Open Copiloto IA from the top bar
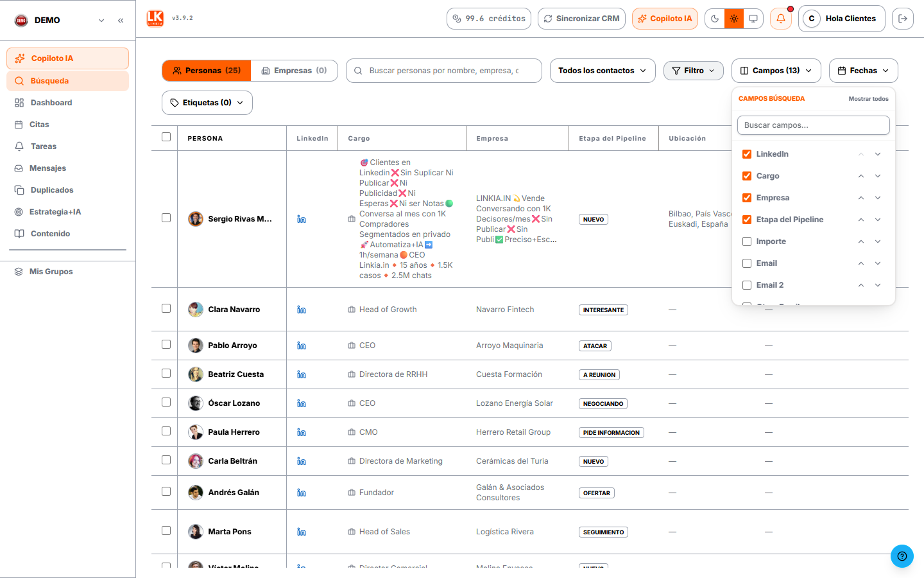This screenshot has height=578, width=924. (x=665, y=19)
